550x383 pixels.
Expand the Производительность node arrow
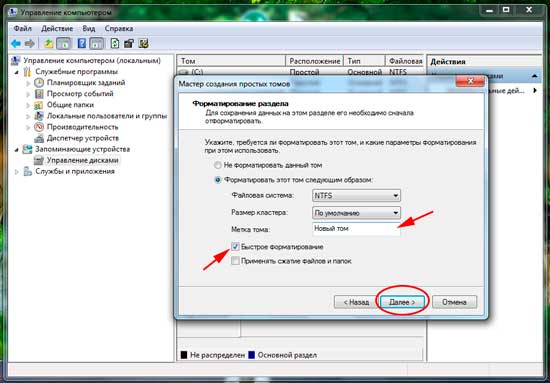pyautogui.click(x=28, y=127)
